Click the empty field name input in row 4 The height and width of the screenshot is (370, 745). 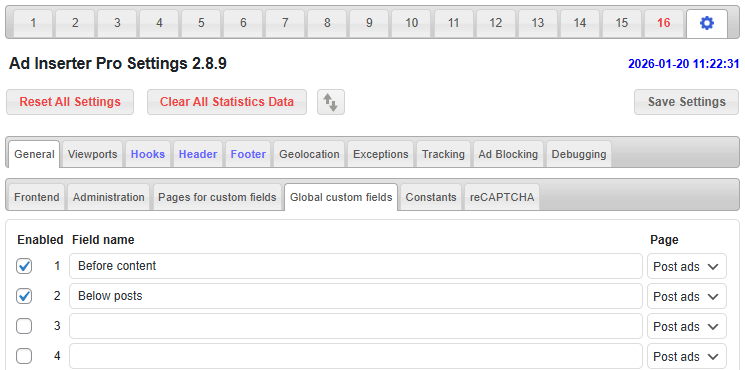[356, 356]
